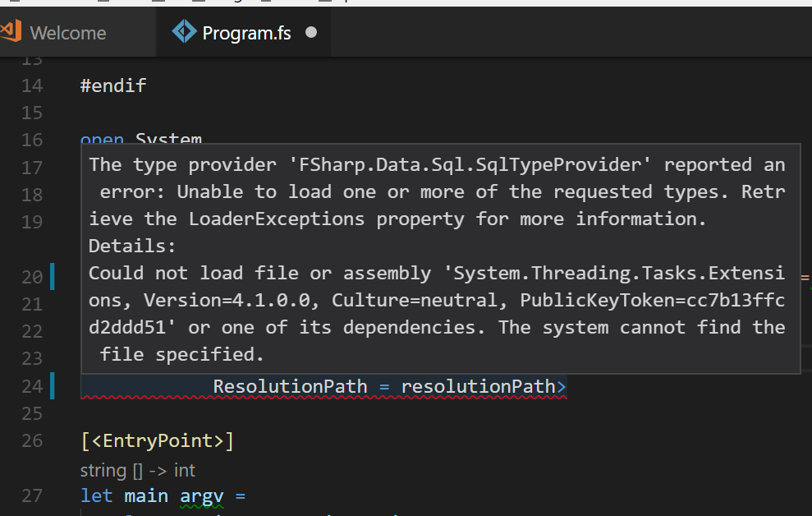Click the unsaved changes dot on Program.fs
812x516 pixels.
point(310,34)
